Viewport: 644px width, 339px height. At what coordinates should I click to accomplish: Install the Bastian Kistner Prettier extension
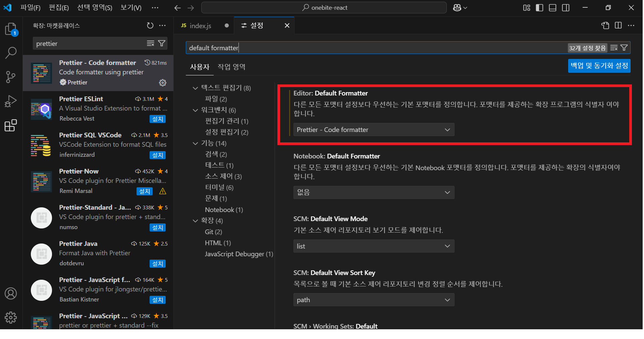click(158, 300)
